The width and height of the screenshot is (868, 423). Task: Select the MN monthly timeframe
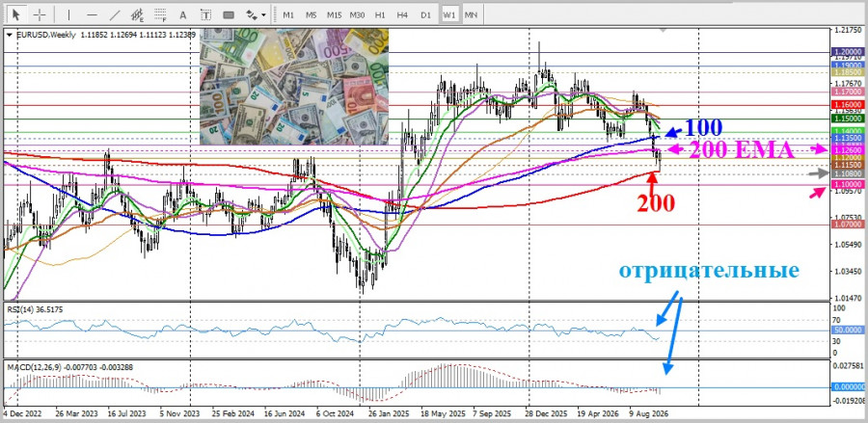[471, 14]
